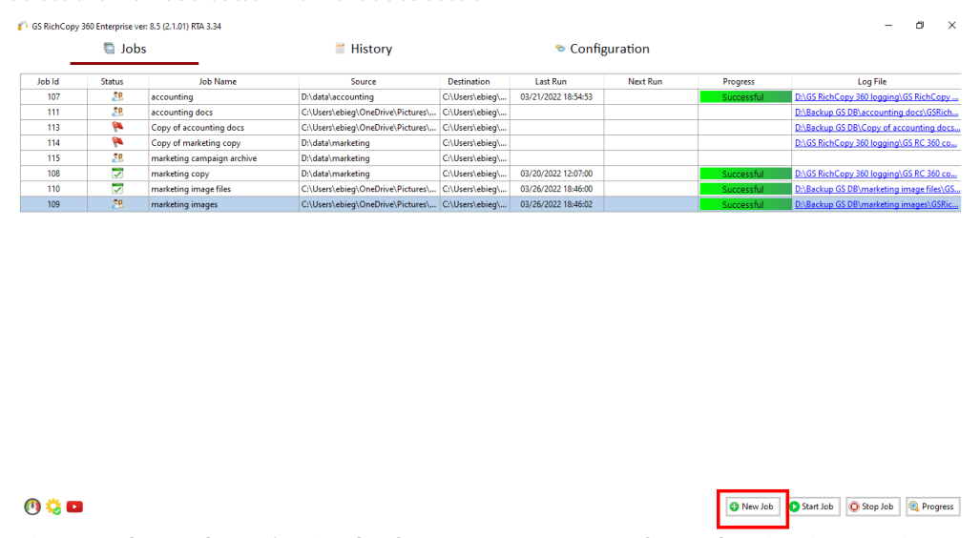Open the log link for accounting docs
This screenshot has width=980, height=538.
876,113
